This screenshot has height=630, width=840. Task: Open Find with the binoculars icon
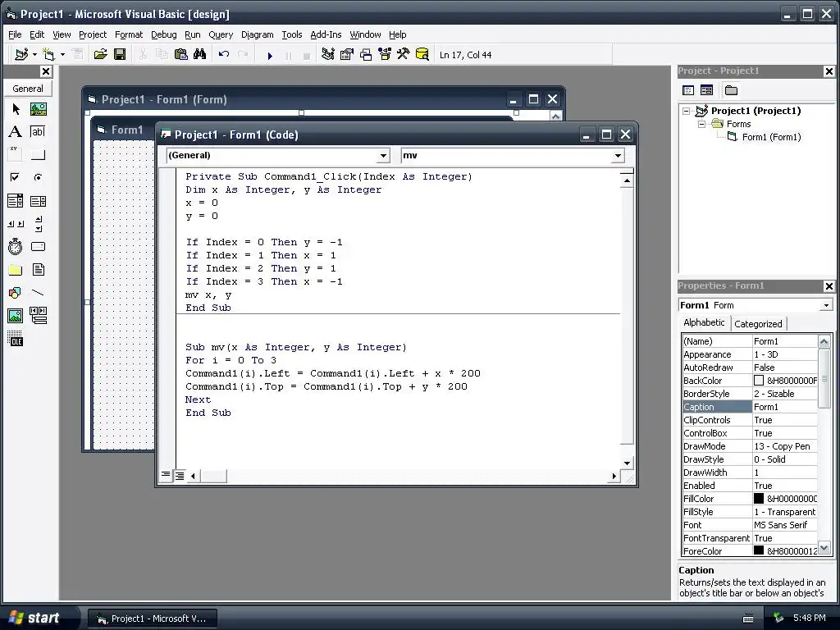[x=200, y=55]
